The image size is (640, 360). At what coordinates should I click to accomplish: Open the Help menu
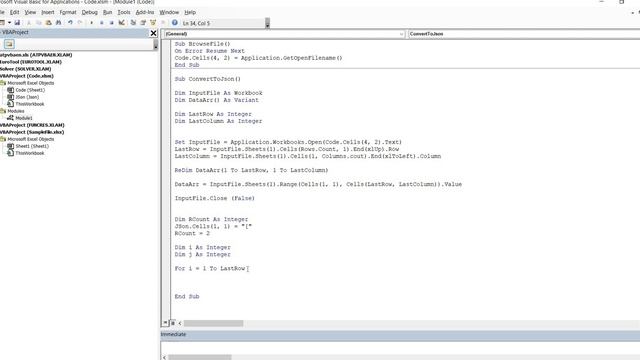190,12
